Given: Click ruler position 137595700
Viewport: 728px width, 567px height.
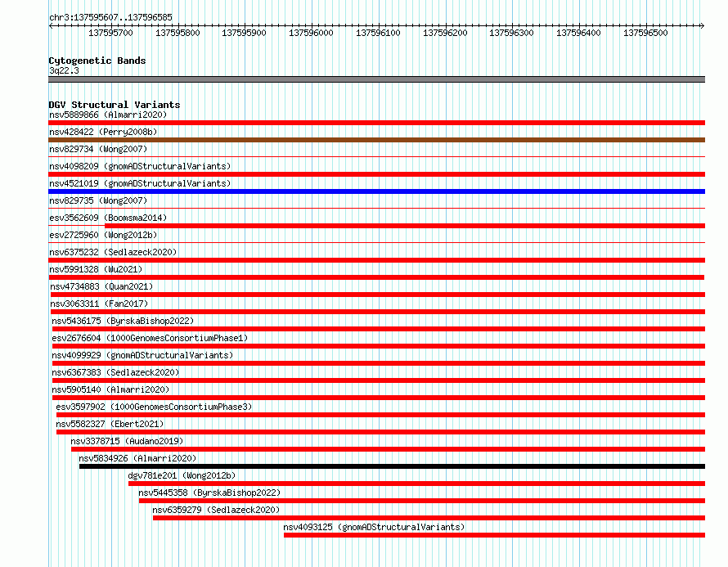Looking at the screenshot, I should pyautogui.click(x=110, y=33).
